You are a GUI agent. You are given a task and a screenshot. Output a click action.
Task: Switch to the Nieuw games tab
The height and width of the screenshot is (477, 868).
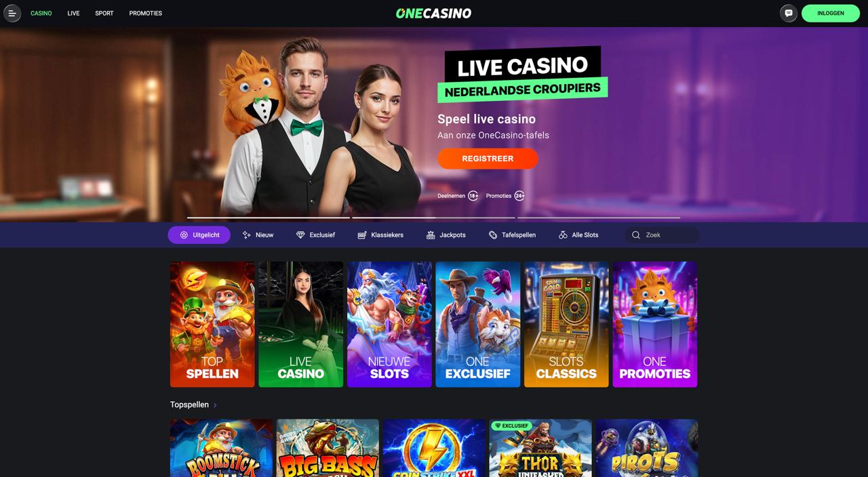tap(258, 235)
